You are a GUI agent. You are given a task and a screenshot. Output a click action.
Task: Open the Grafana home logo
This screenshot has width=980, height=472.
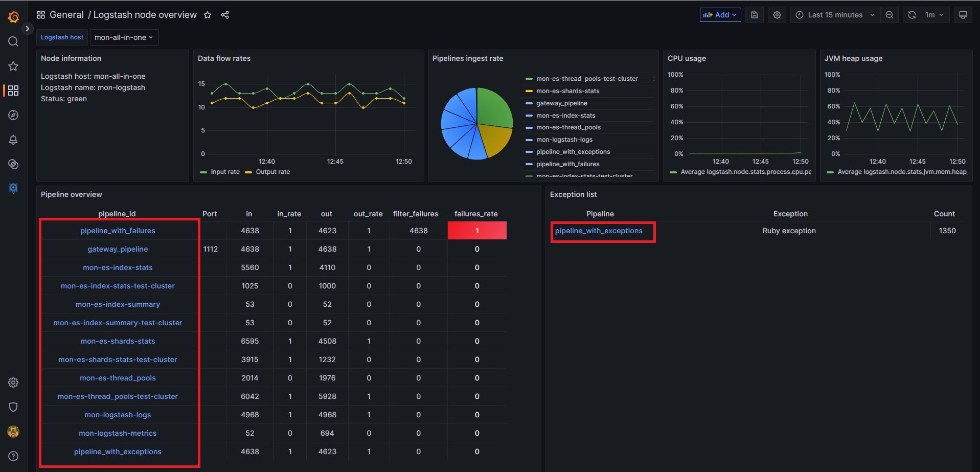pos(13,17)
